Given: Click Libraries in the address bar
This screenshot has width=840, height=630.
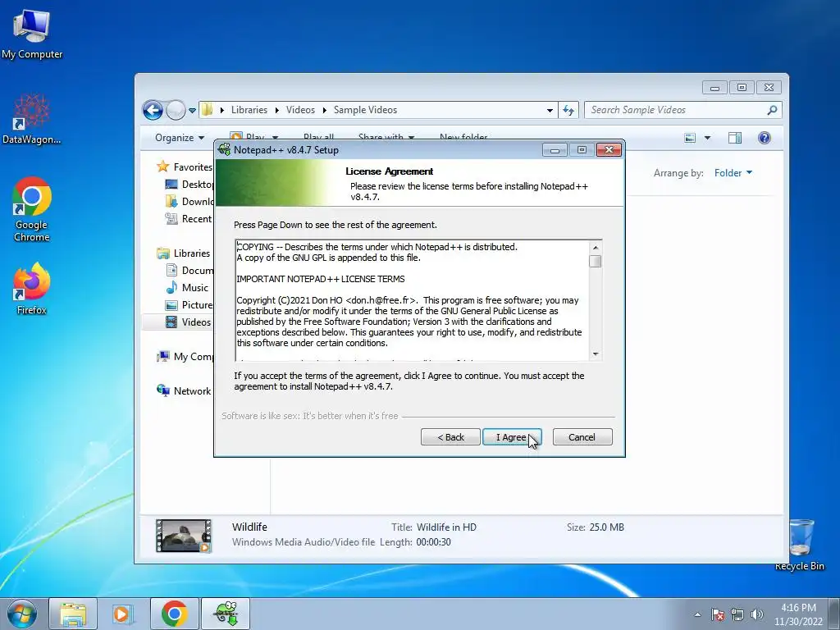Looking at the screenshot, I should coord(249,110).
